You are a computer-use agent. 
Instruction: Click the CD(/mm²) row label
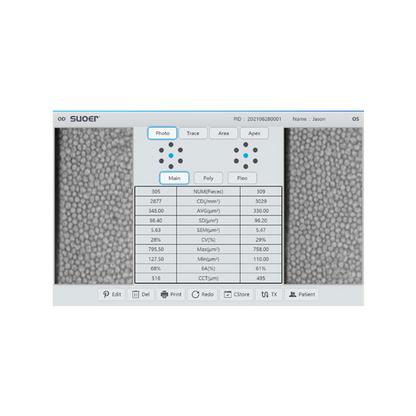pyautogui.click(x=208, y=201)
